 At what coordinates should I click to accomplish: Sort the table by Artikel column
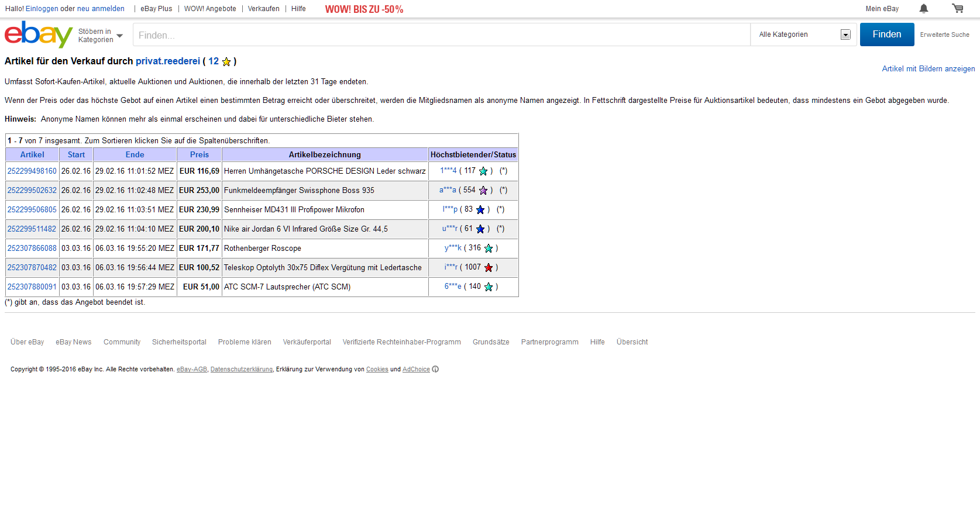click(32, 154)
